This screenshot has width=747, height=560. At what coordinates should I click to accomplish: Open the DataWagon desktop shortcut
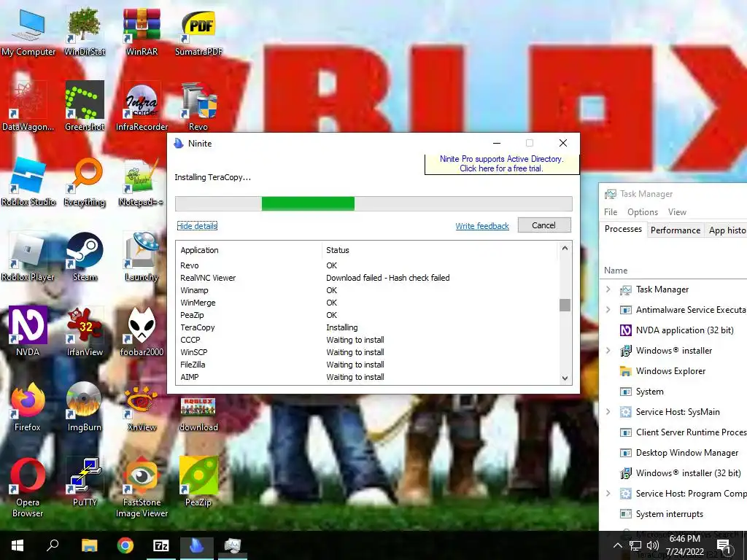[28, 106]
